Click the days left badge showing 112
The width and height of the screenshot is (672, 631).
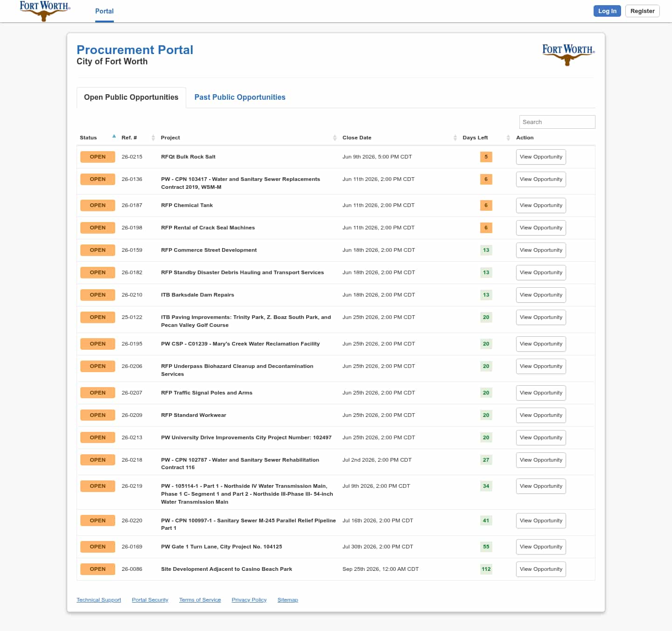486,569
